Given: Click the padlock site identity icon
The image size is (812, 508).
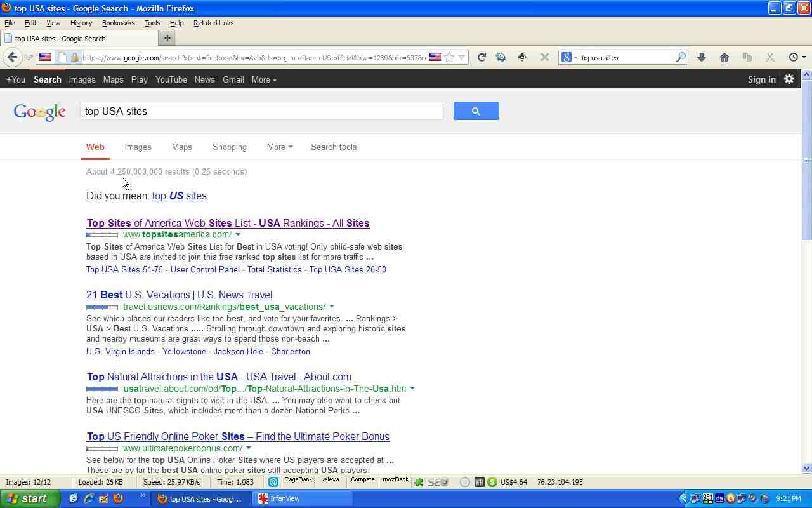Looking at the screenshot, I should pos(75,57).
